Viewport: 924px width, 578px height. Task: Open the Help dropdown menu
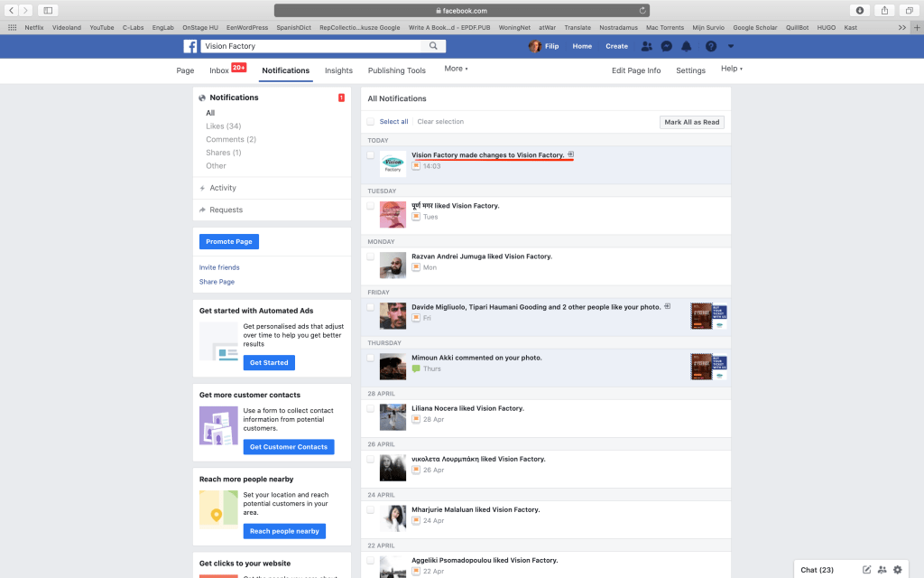(731, 69)
